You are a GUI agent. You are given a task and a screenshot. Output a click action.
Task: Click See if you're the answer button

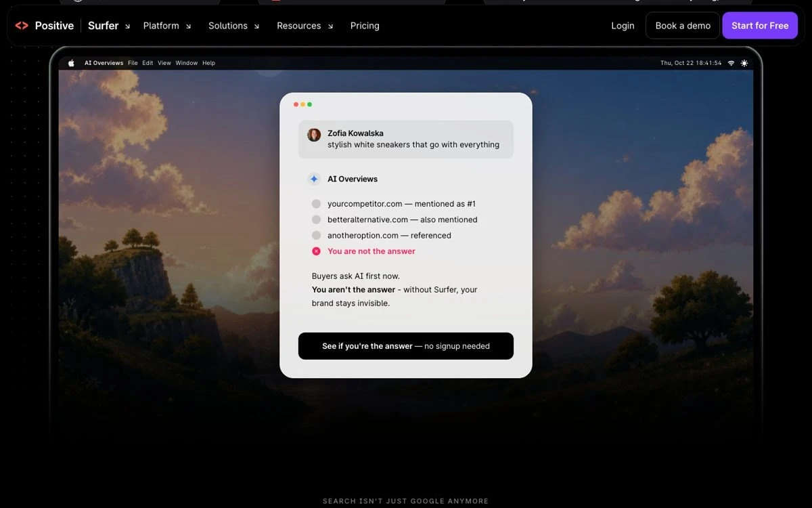tap(406, 346)
